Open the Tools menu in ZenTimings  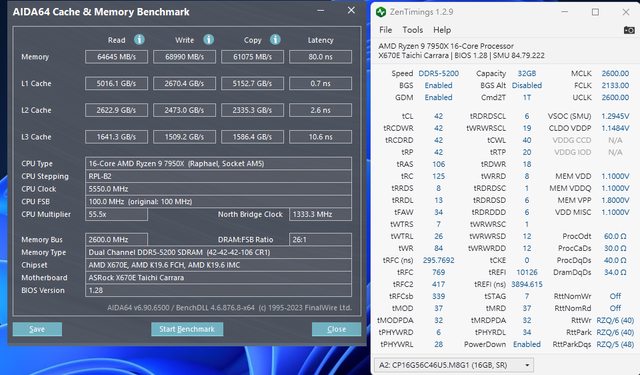pyautogui.click(x=413, y=30)
